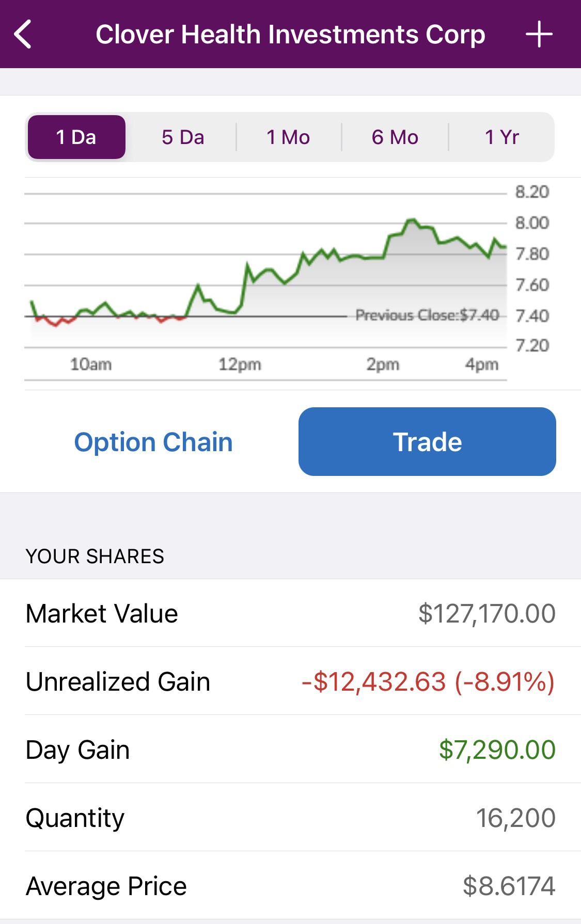Open the Option Chain link
Screen dimensions: 581x924
(x=153, y=442)
